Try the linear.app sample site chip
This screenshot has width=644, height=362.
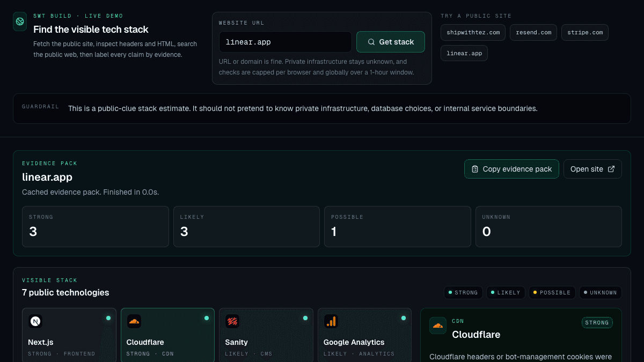tap(464, 53)
